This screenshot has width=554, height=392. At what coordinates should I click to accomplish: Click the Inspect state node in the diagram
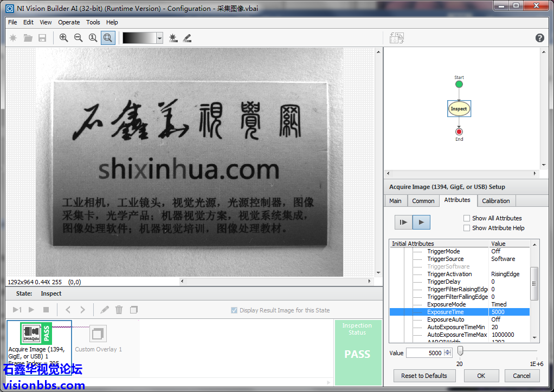click(x=459, y=109)
